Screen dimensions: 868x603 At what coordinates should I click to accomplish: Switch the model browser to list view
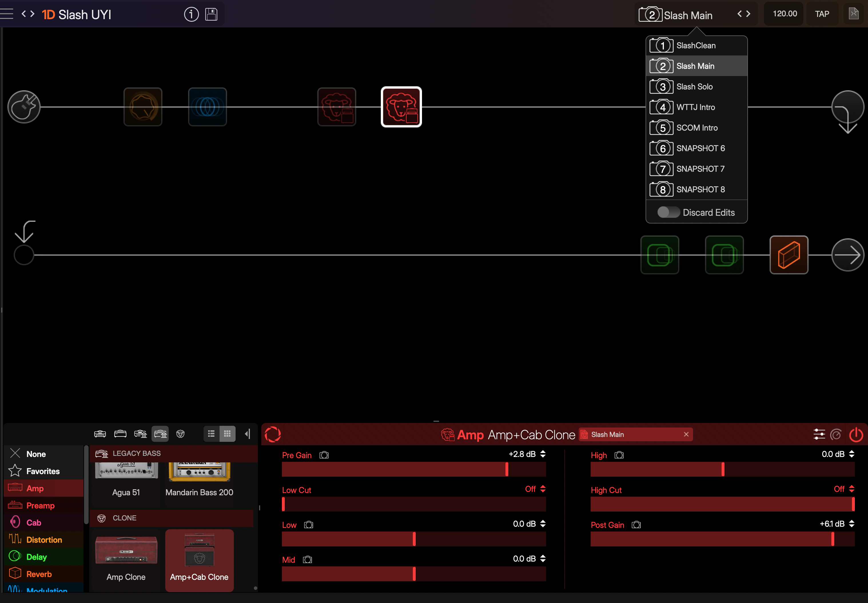(x=211, y=434)
